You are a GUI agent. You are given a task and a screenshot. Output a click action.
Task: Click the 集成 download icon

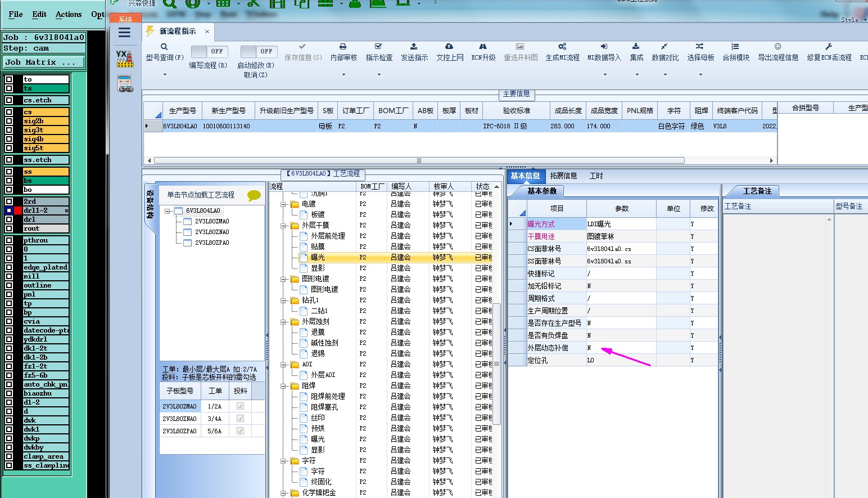pyautogui.click(x=636, y=47)
